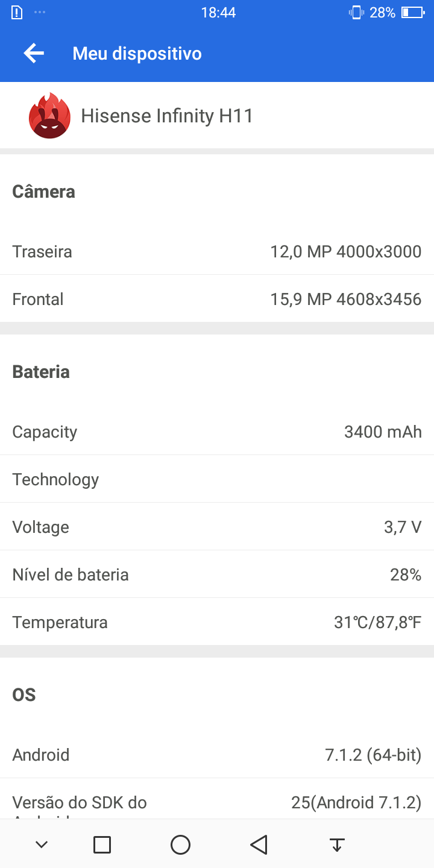Collapse navigation bar with chevron down
The image size is (434, 868).
42,844
